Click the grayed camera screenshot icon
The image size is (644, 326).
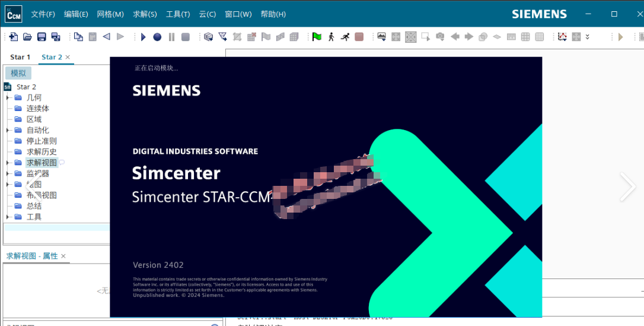[440, 37]
